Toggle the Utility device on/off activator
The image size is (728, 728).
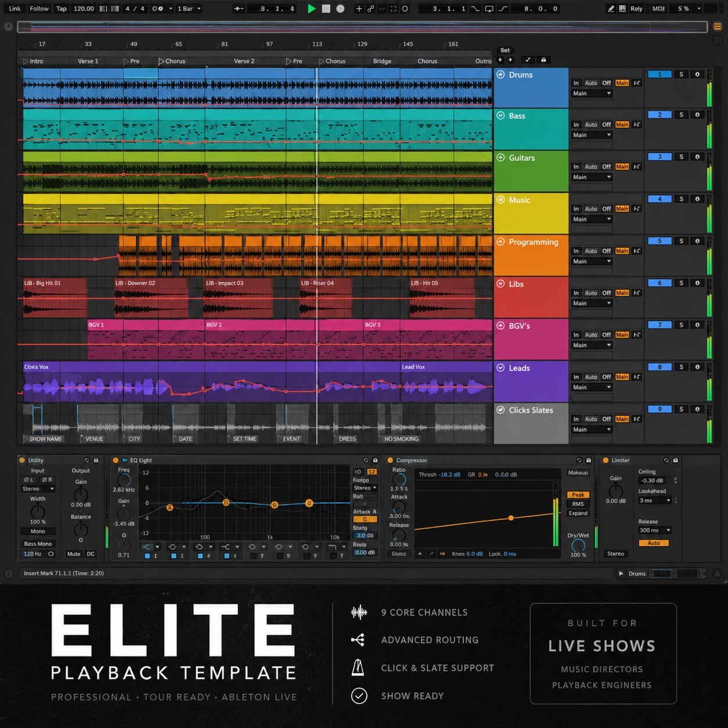(22, 460)
